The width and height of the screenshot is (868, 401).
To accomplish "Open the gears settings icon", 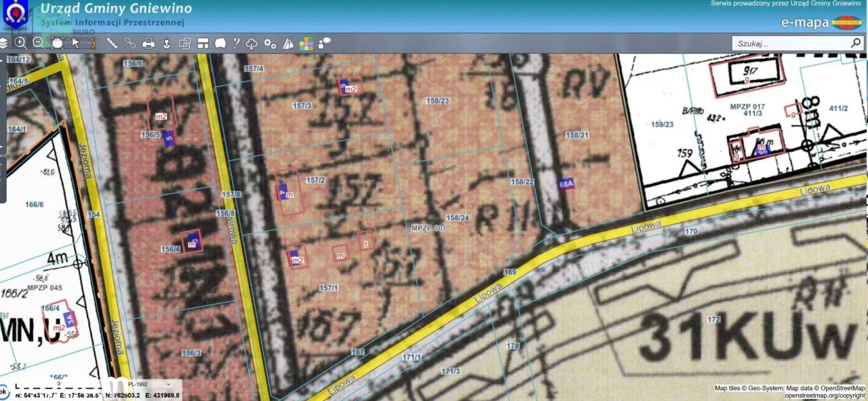I will [270, 43].
